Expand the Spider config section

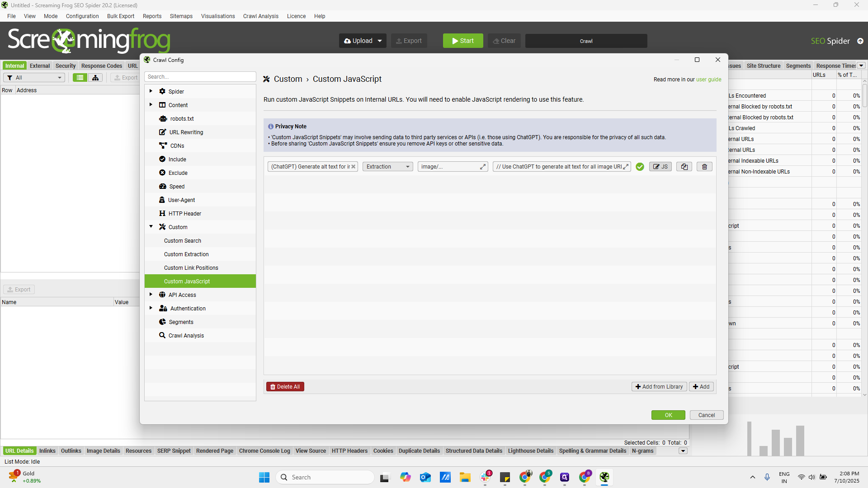[151, 91]
